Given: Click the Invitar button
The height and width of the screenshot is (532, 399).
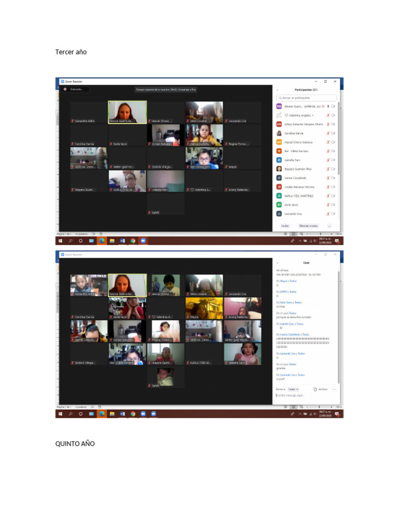Looking at the screenshot, I should click(x=285, y=226).
